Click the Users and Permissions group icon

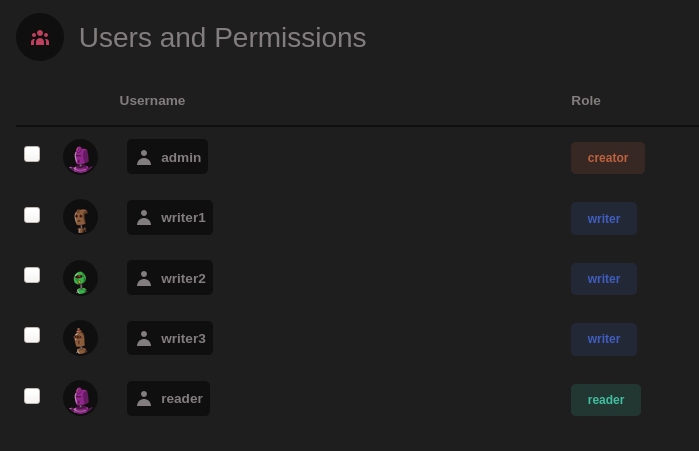tap(40, 37)
